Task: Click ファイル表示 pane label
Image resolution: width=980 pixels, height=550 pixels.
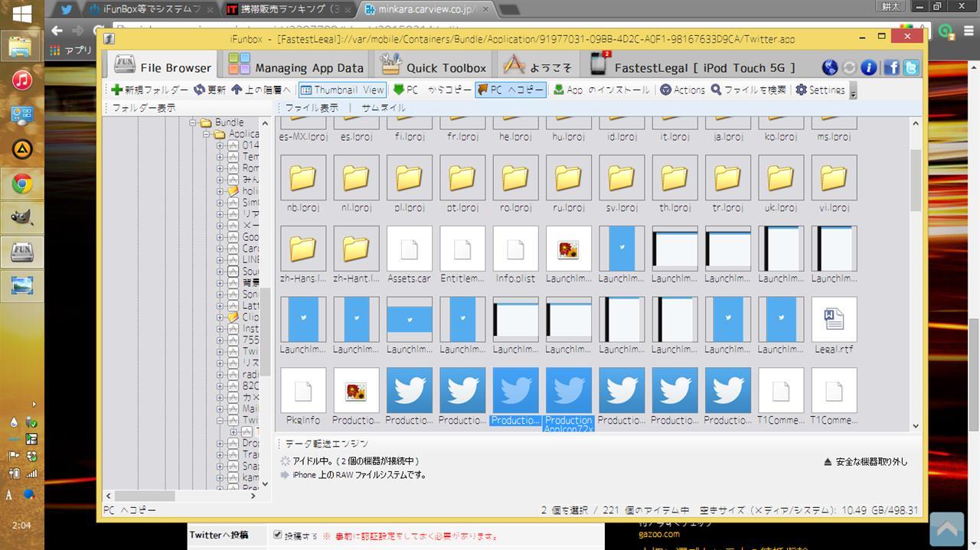Action: pyautogui.click(x=312, y=108)
